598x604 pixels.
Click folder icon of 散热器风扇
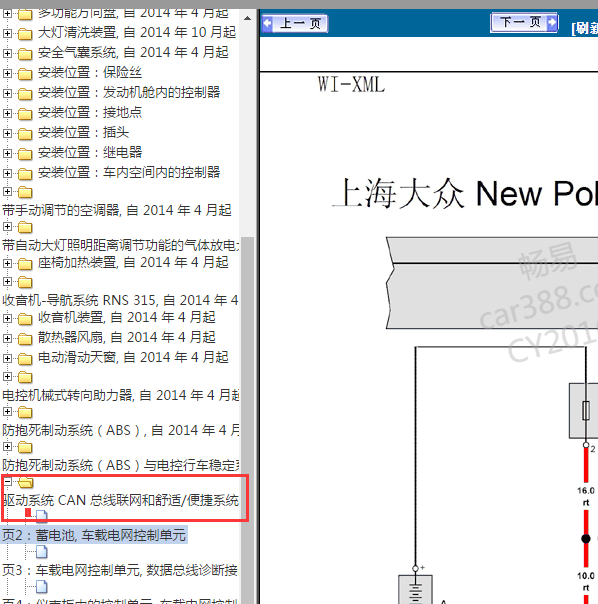(x=25, y=339)
